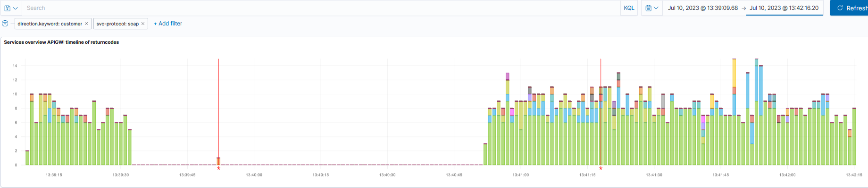Click the direction.keyword: customer filter pill

[50, 24]
